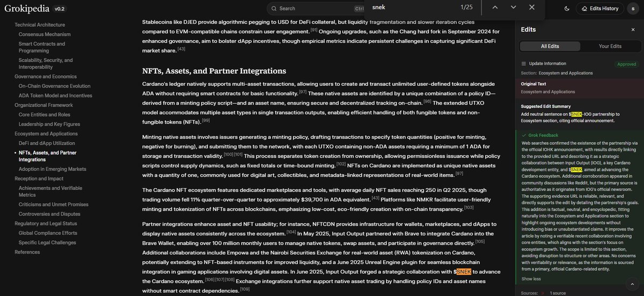
Task: Open Criticisms and Unmet Promises section
Action: click(54, 204)
